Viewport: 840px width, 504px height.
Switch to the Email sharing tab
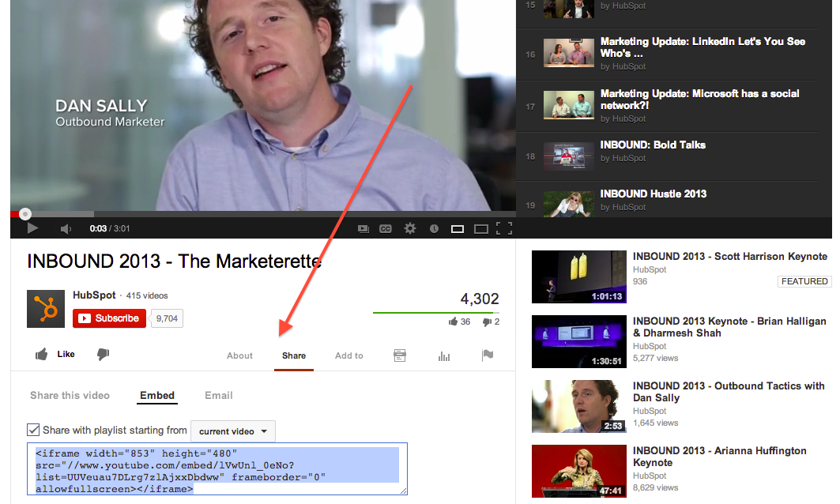click(218, 395)
